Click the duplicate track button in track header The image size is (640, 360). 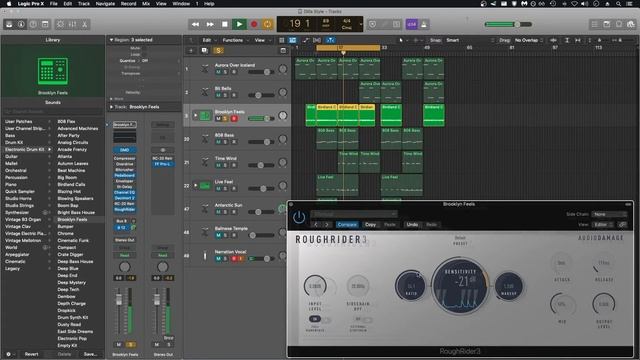point(204,51)
